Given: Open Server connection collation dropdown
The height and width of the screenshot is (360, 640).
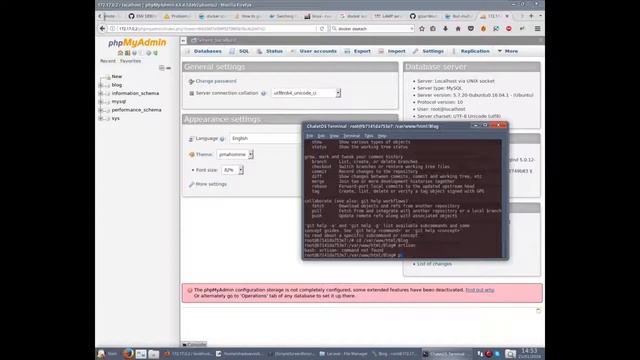Looking at the screenshot, I should click(x=306, y=93).
